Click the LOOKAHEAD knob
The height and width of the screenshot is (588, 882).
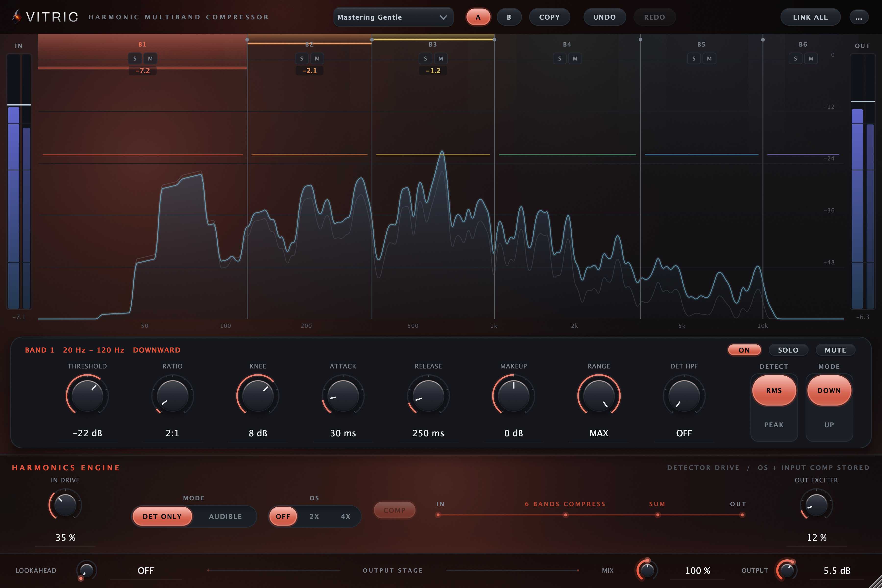point(87,570)
